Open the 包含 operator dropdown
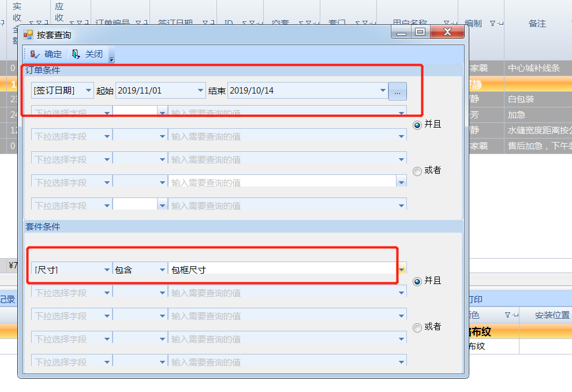This screenshot has width=572, height=392. pyautogui.click(x=162, y=270)
